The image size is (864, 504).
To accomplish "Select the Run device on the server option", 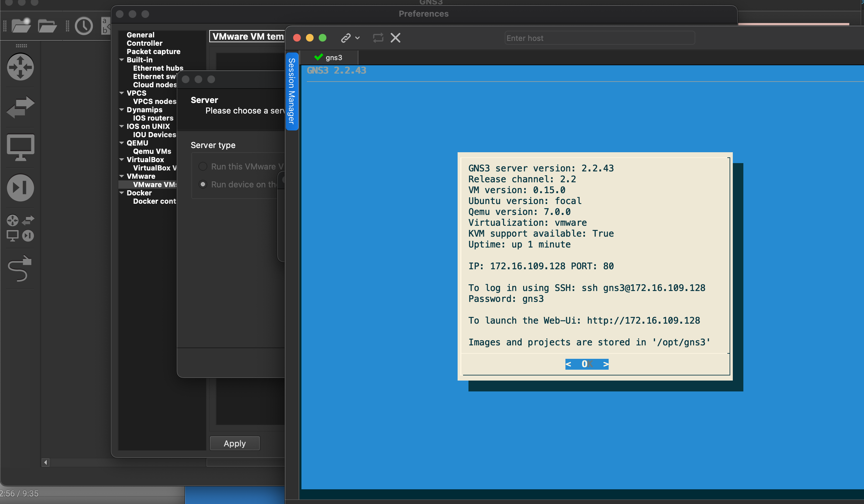I will [x=203, y=184].
